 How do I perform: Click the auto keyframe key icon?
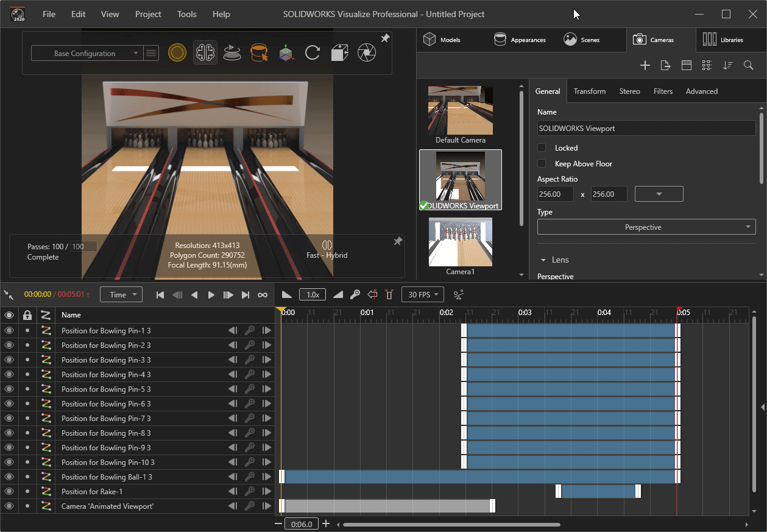tap(355, 295)
